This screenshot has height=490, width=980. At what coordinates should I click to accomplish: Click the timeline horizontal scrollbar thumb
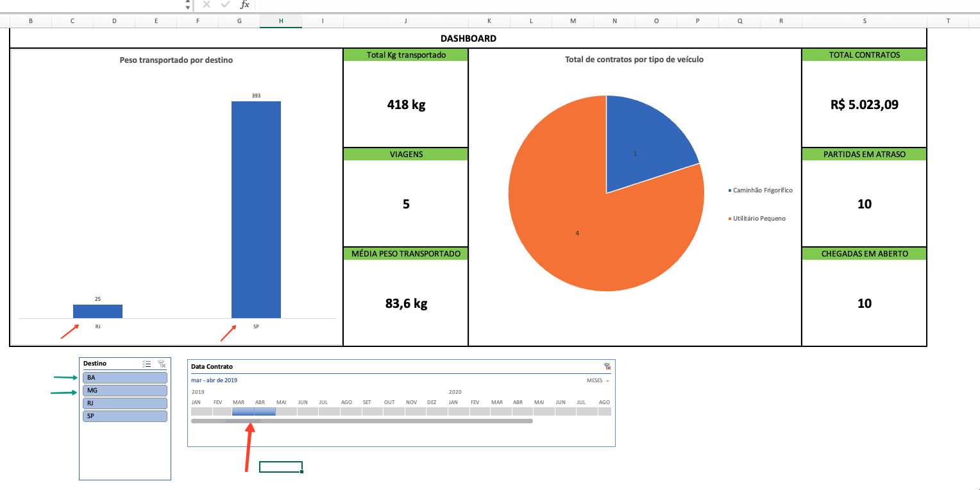click(x=362, y=421)
